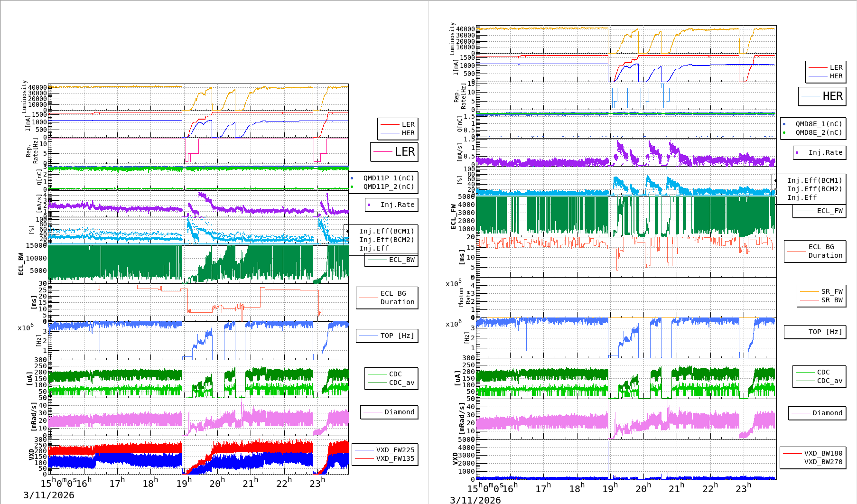Viewport: 857px width, 504px height.
Task: Select the VXD_FW135 legend entry
Action: 395,458
